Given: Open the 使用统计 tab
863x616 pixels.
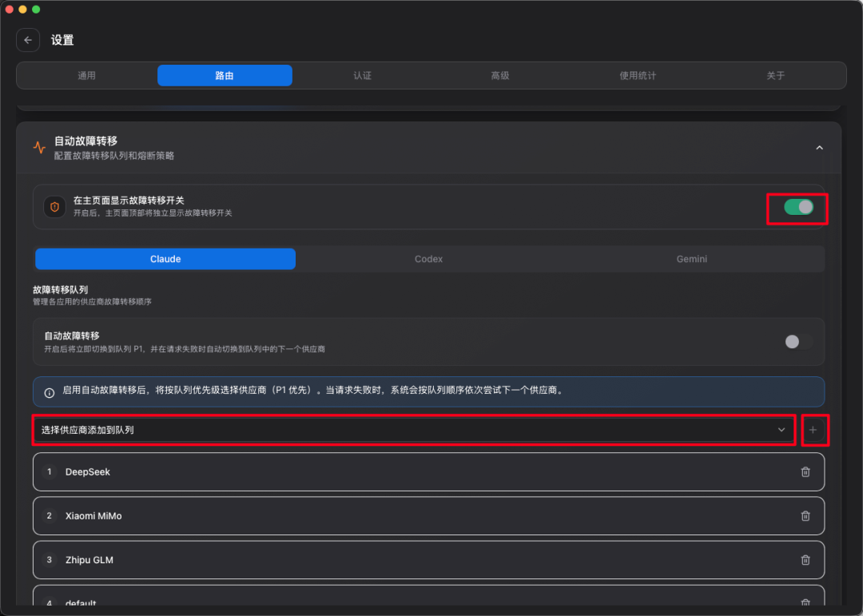Looking at the screenshot, I should [x=638, y=75].
